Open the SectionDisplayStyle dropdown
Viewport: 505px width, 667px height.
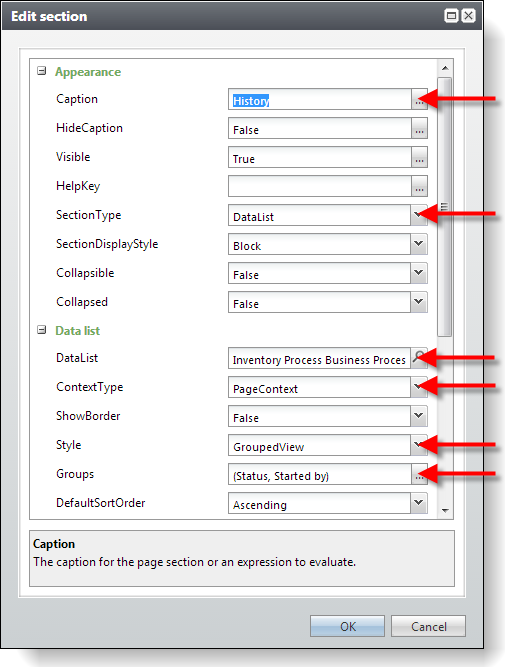pos(419,244)
